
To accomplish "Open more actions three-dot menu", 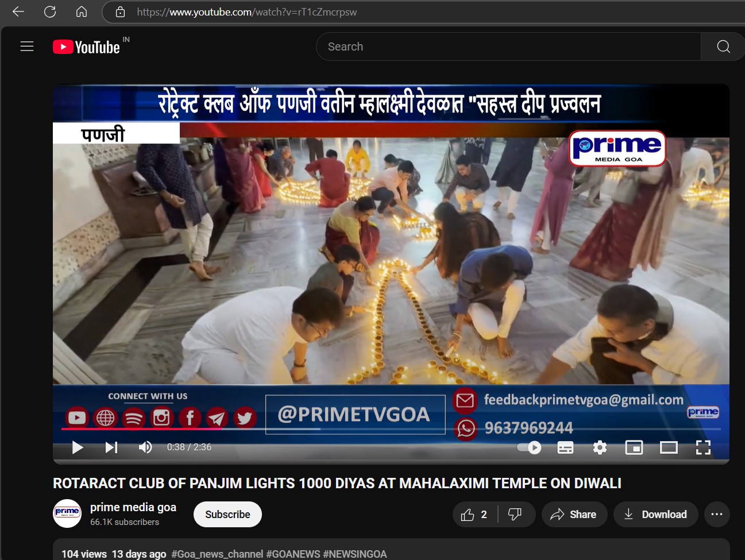I will pyautogui.click(x=717, y=515).
